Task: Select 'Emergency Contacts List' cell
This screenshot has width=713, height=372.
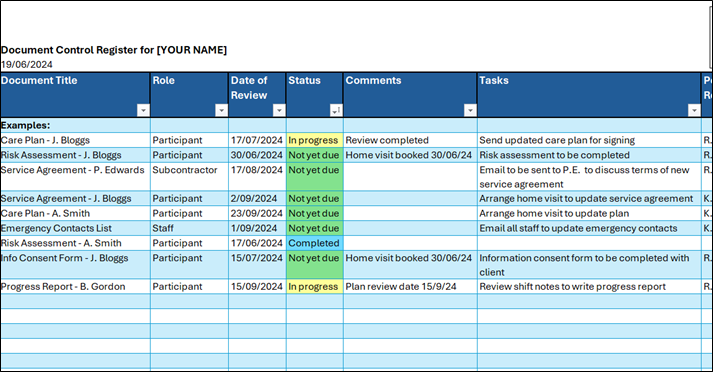Action: coord(75,228)
